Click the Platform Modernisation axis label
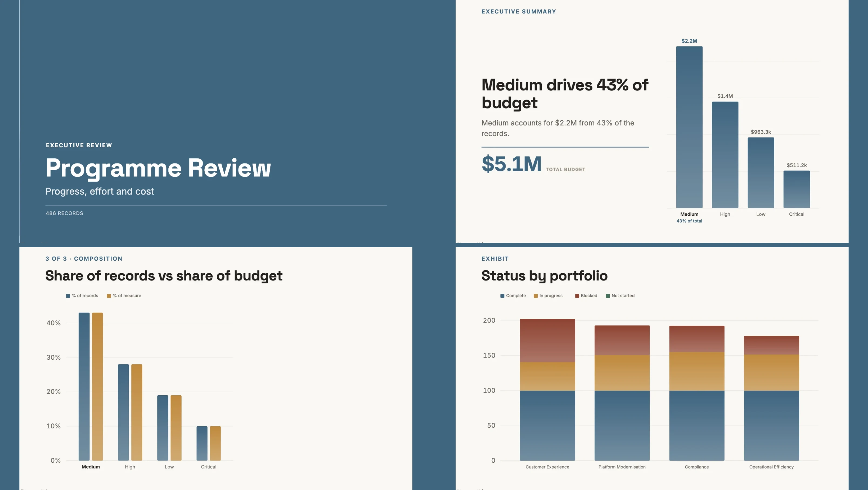The width and height of the screenshot is (868, 490). pyautogui.click(x=622, y=467)
